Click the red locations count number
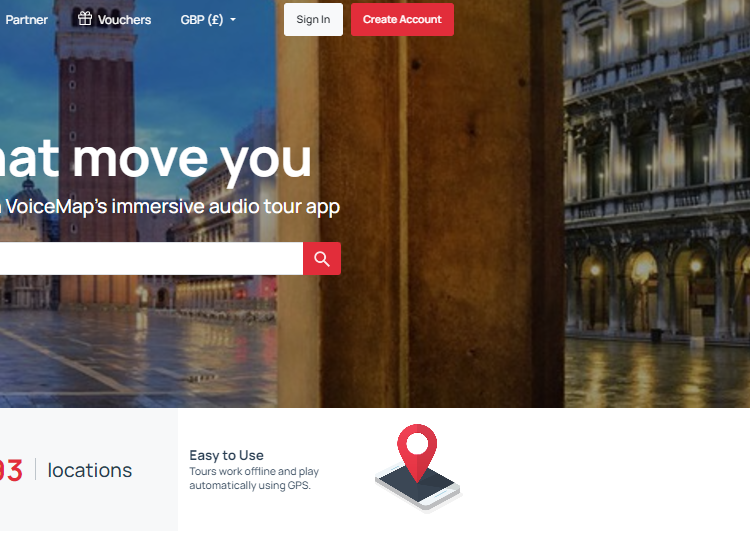The height and width of the screenshot is (535, 750). (x=11, y=470)
